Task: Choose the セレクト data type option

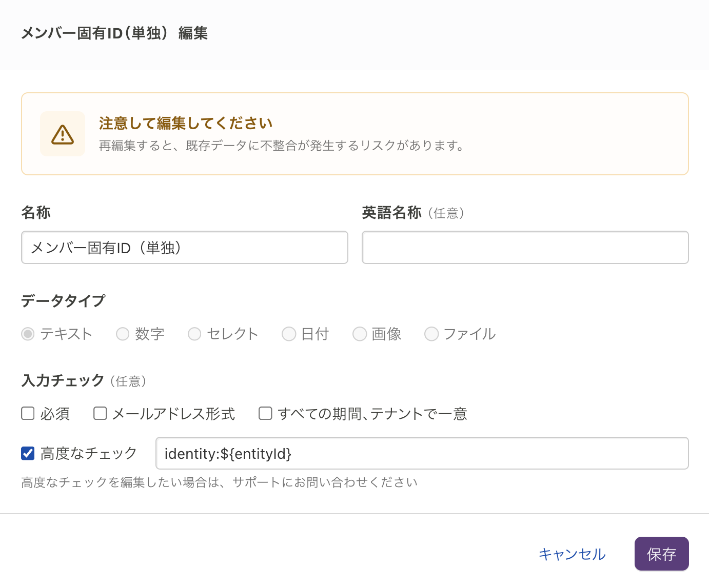Action: tap(194, 334)
